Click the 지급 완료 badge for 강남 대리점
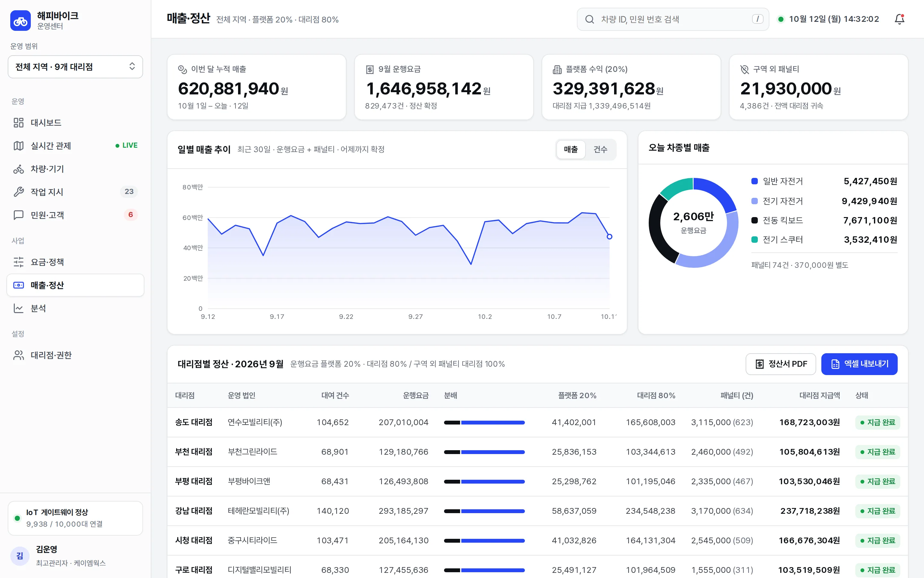 click(x=877, y=511)
